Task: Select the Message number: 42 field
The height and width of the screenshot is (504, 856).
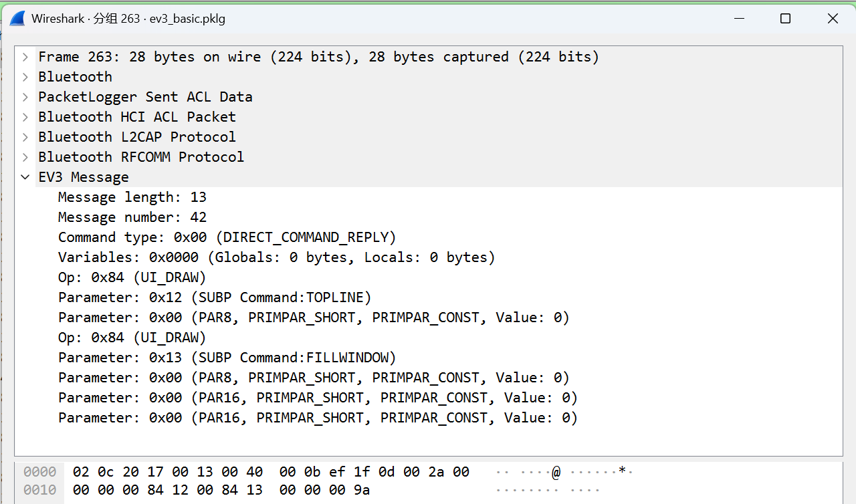Action: (132, 217)
